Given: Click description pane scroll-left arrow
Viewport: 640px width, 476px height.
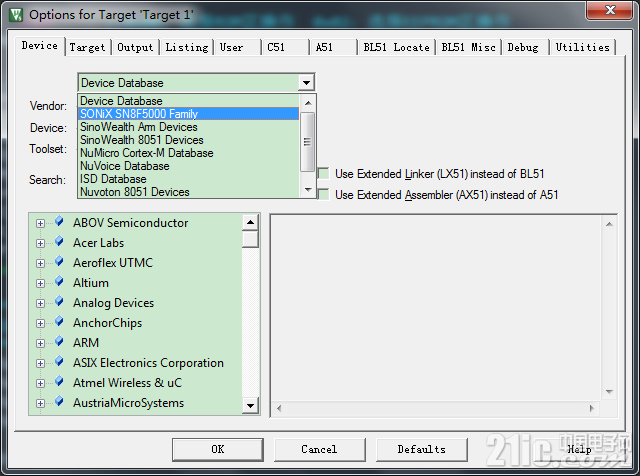Looking at the screenshot, I should click(279, 408).
